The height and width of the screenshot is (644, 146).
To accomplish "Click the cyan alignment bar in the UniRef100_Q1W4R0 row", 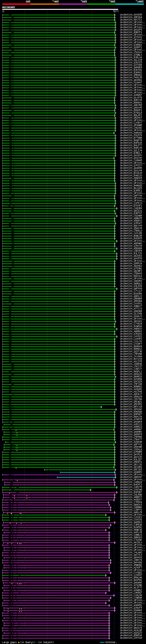I will click(x=88, y=472).
